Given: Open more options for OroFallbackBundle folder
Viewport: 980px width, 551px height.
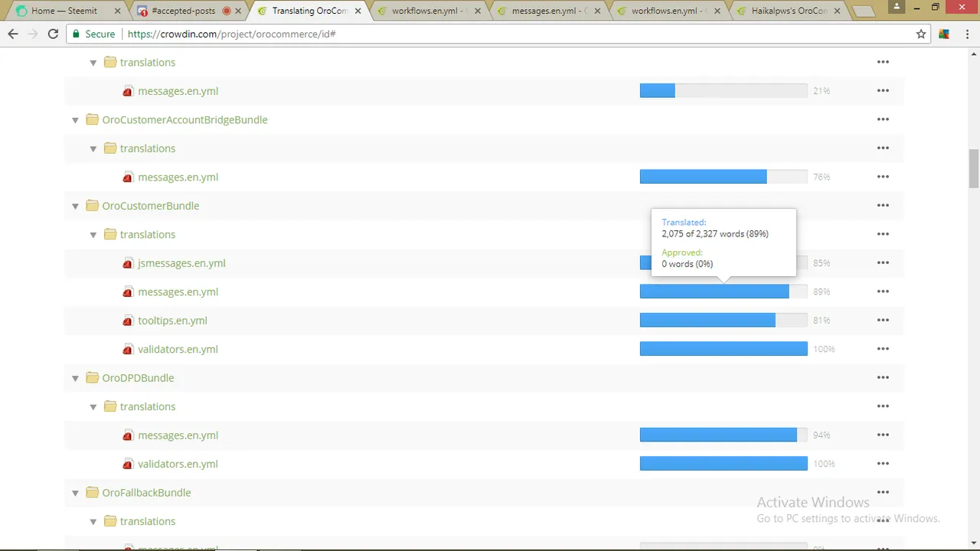Looking at the screenshot, I should coord(883,492).
